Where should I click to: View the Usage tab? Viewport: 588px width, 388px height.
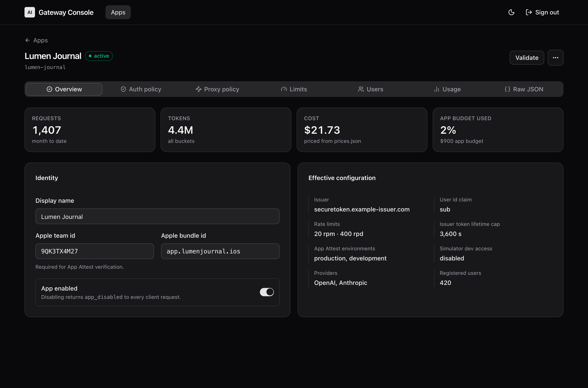click(x=447, y=89)
